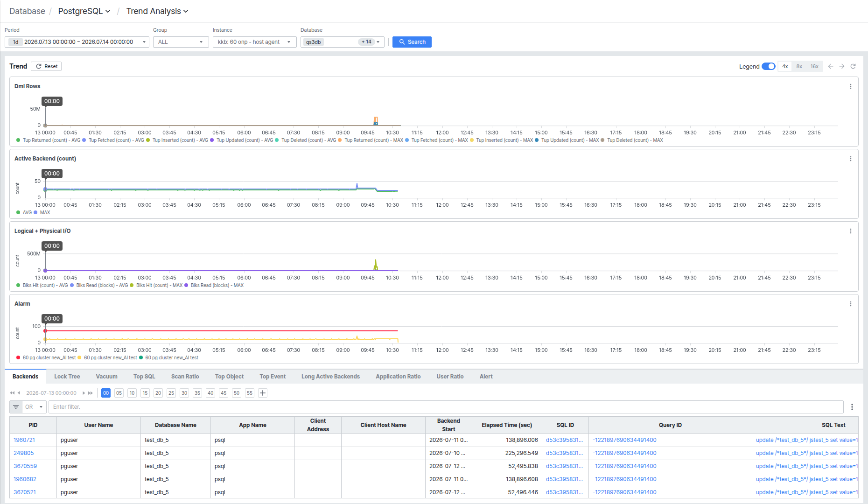Click the filter icon beside OR

pos(16,407)
